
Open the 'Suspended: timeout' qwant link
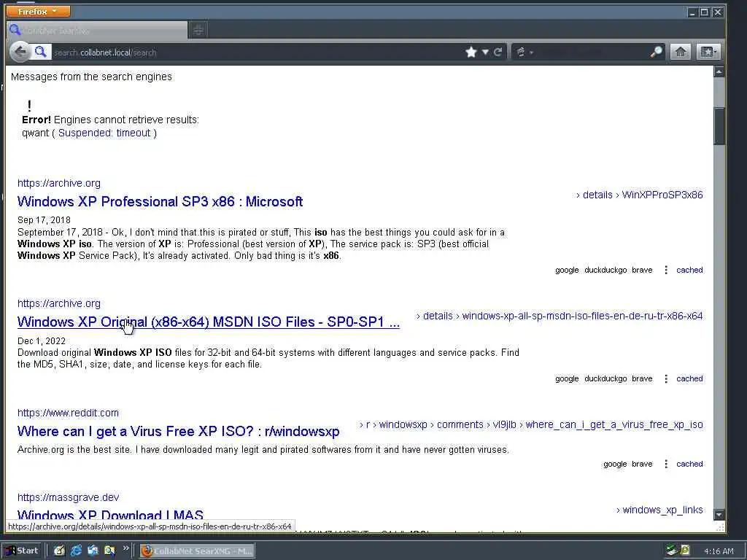(x=104, y=133)
